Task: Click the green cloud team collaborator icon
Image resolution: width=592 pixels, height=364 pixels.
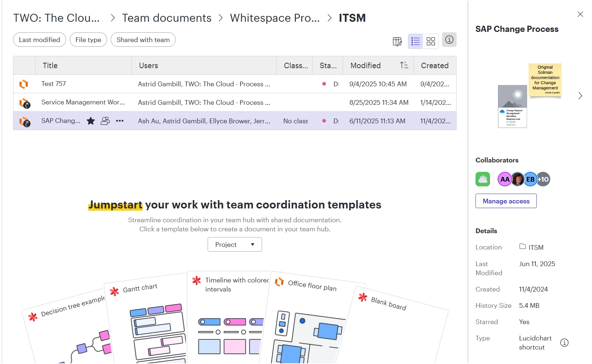Action: pyautogui.click(x=483, y=179)
